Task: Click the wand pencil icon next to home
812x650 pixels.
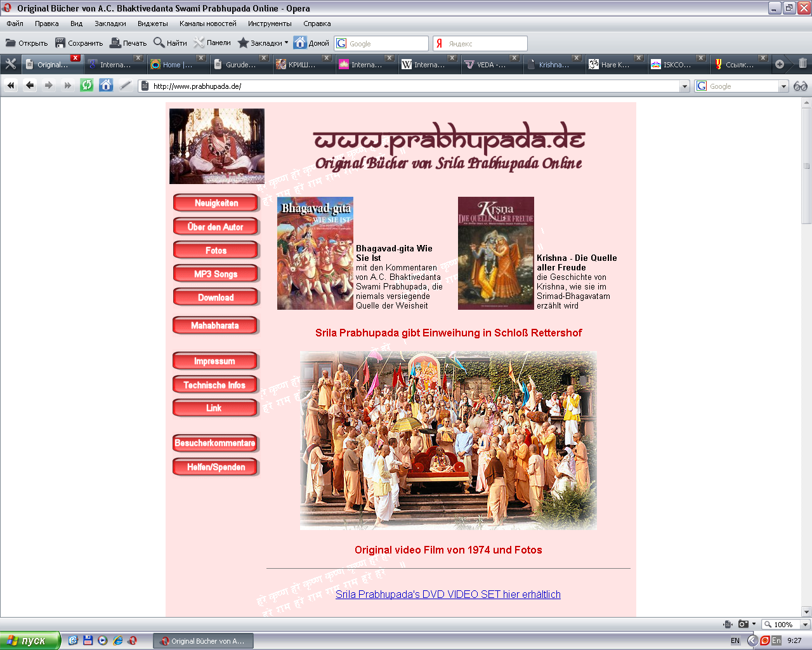Action: [126, 85]
